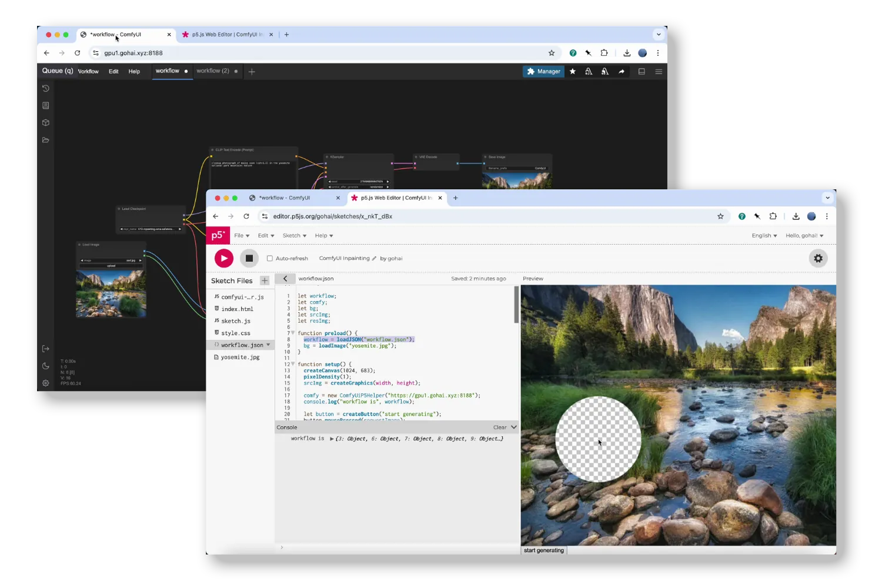This screenshot has width=882, height=588.
Task: Open the Workflow menu in ComfyUI
Action: click(x=88, y=71)
